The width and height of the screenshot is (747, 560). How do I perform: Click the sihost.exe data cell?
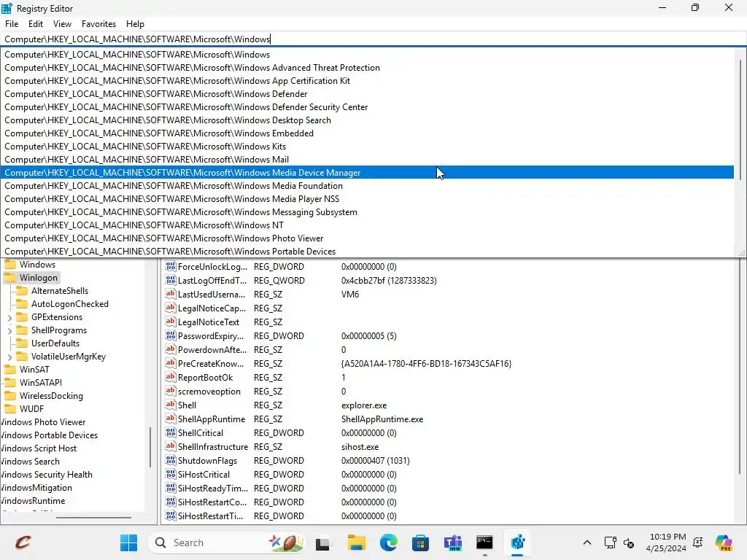coord(360,447)
